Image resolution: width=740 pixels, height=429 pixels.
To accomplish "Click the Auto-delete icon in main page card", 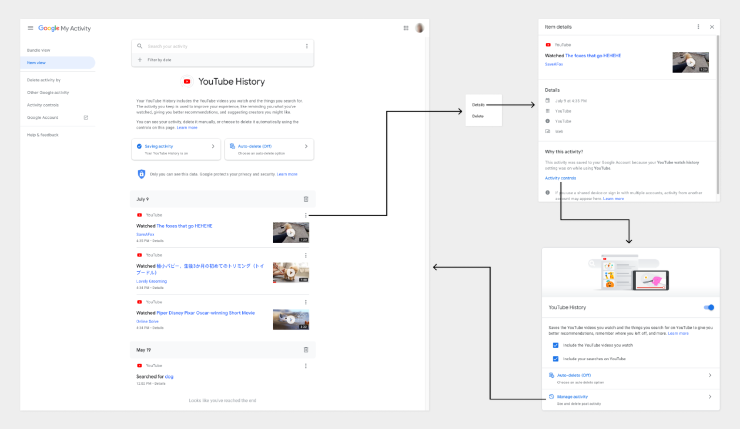I will 232,146.
